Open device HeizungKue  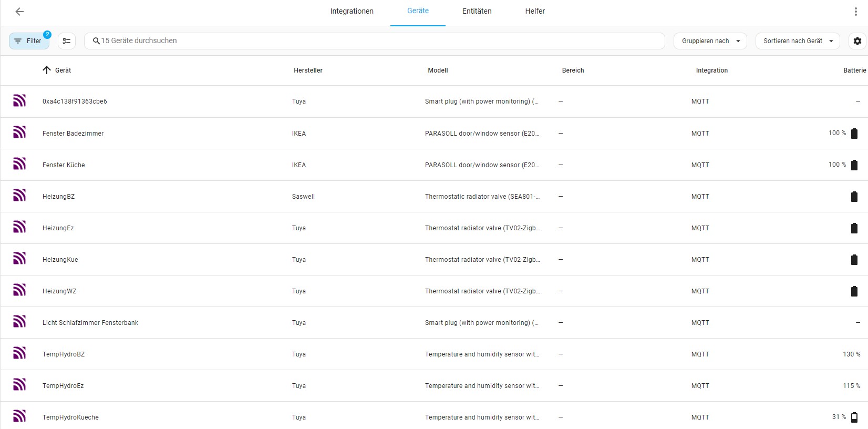(60, 260)
